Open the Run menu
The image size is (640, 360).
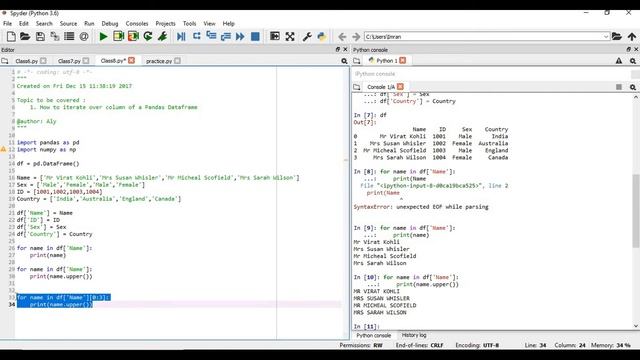coord(89,24)
